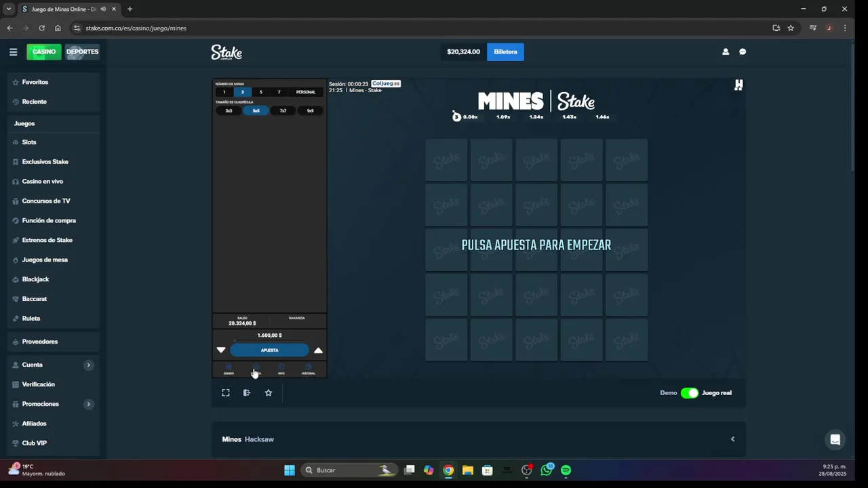Open the Chrome tab search dropdown
868x488 pixels.
coord(9,9)
